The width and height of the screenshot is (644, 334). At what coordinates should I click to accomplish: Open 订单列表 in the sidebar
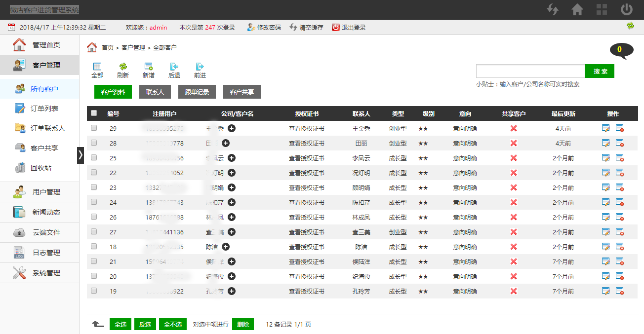pyautogui.click(x=40, y=109)
